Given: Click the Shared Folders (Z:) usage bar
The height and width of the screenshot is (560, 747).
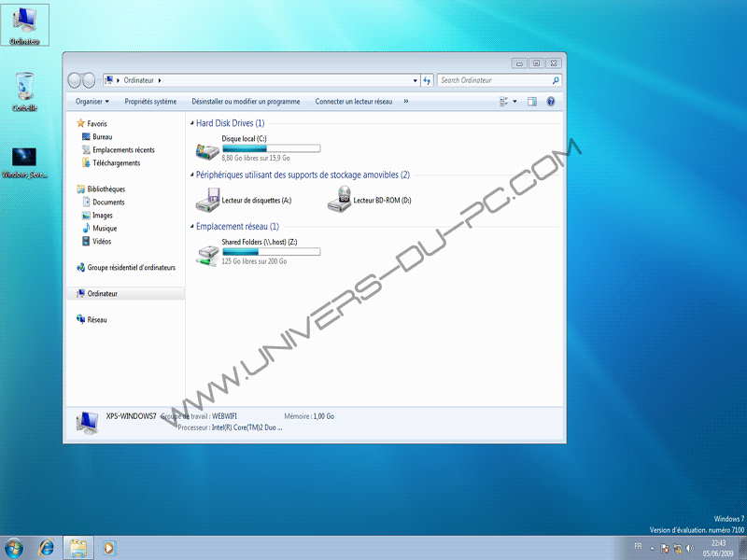Looking at the screenshot, I should click(271, 251).
